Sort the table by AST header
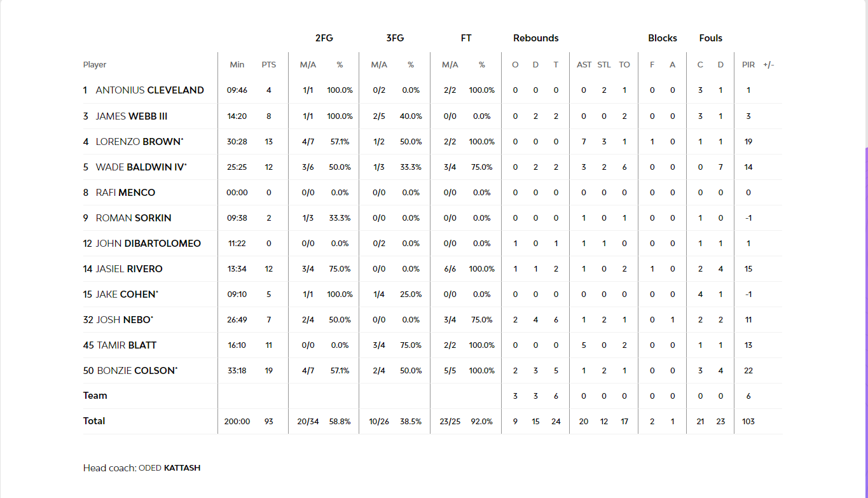 click(584, 65)
